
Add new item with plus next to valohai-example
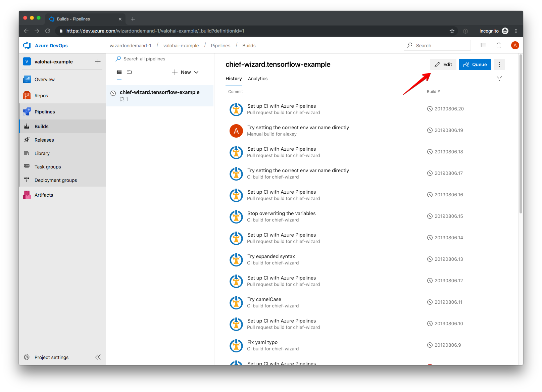98,61
